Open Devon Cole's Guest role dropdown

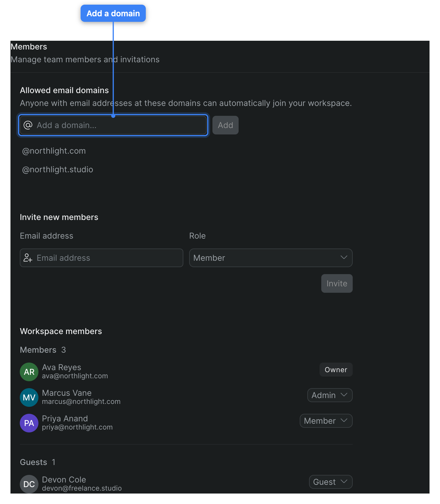(x=331, y=482)
